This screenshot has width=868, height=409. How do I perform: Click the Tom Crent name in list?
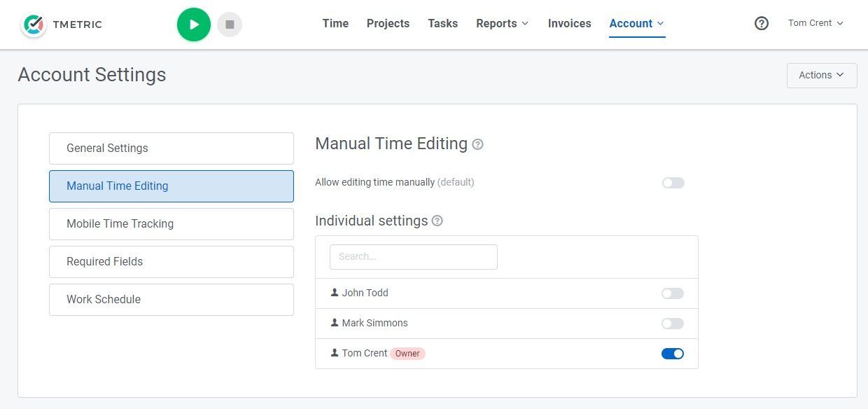point(364,353)
